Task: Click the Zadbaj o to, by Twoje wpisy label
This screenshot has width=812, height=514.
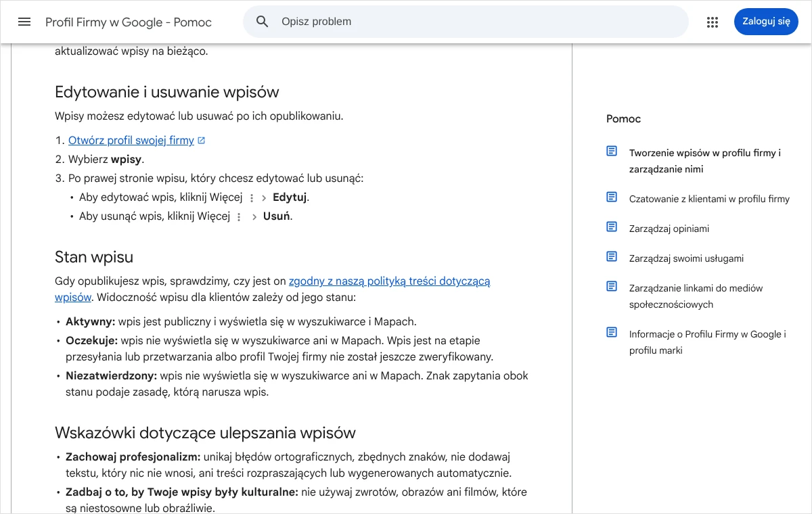Action: (182, 492)
